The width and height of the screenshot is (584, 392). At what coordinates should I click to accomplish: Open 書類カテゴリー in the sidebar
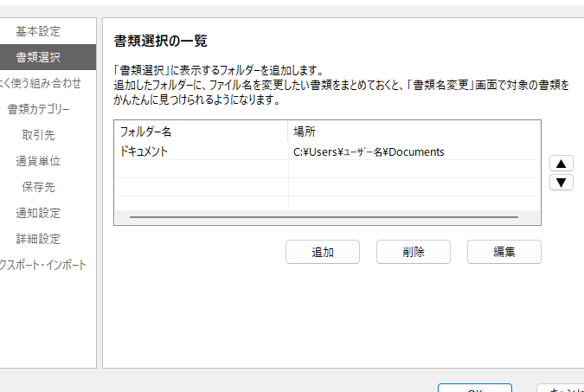tap(39, 109)
